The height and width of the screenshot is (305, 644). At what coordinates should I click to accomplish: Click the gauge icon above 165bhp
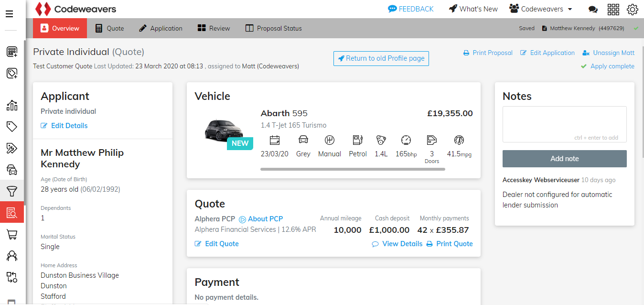pyautogui.click(x=406, y=140)
